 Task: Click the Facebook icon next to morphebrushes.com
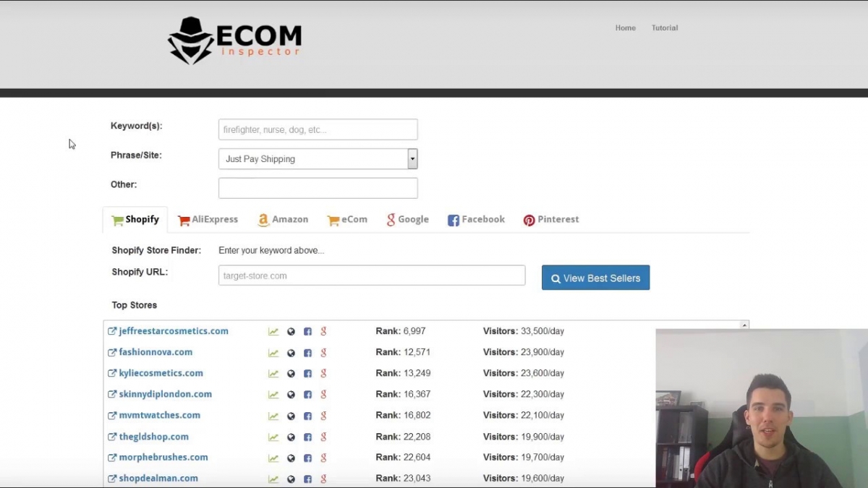click(307, 458)
